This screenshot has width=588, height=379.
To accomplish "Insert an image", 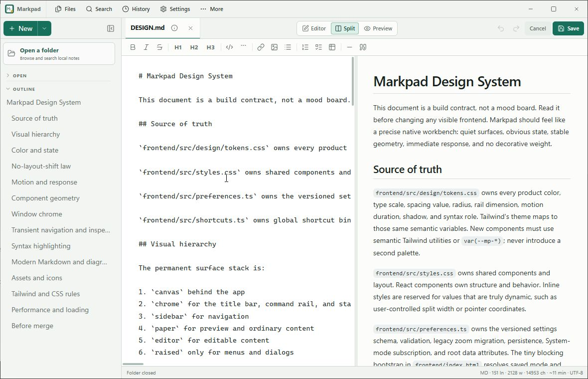I will tap(274, 47).
